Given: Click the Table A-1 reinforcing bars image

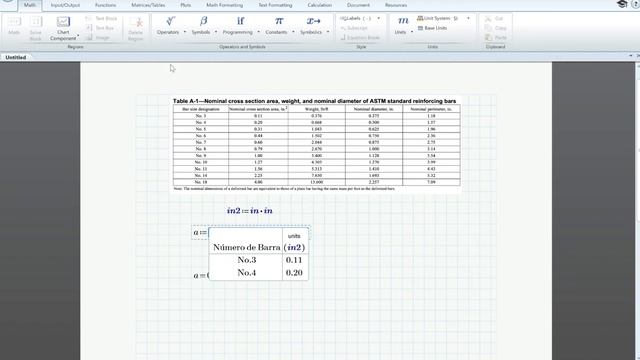Looking at the screenshot, I should [316, 144].
